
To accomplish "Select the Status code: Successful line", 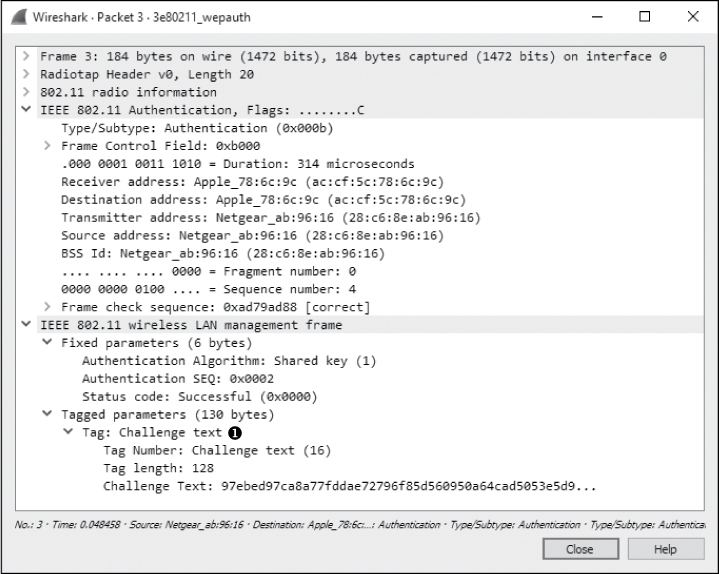I will point(199,397).
